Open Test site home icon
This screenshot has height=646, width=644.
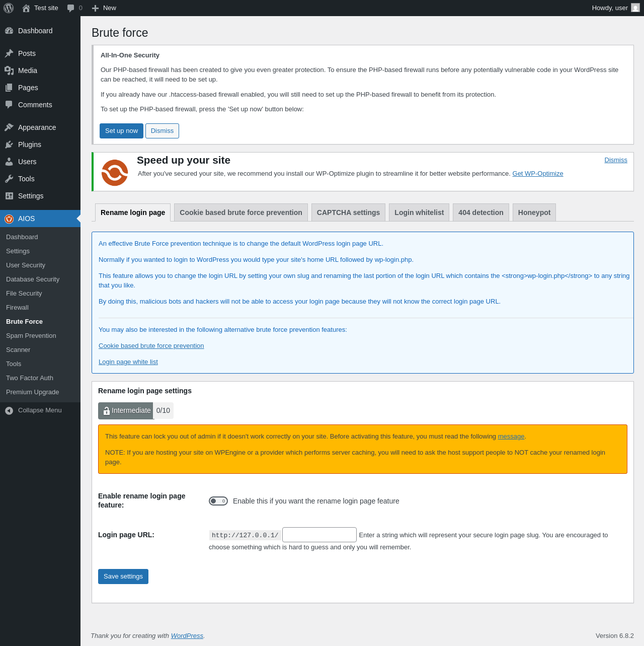tap(26, 8)
